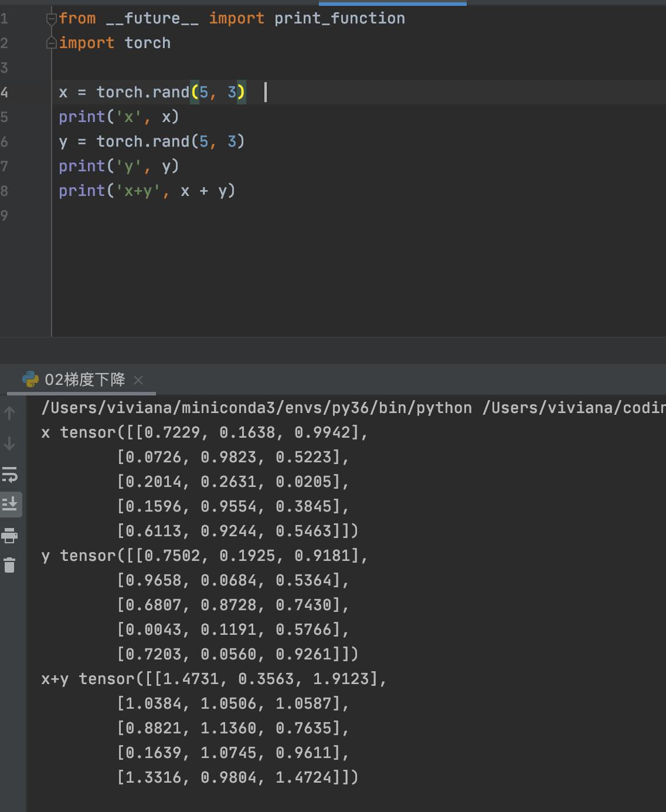Toggle scroll to end of output
This screenshot has width=666, height=812.
[10, 504]
